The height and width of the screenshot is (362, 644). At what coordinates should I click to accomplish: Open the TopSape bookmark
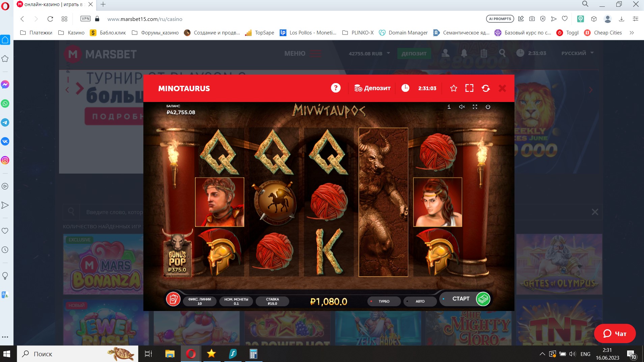[x=259, y=33]
